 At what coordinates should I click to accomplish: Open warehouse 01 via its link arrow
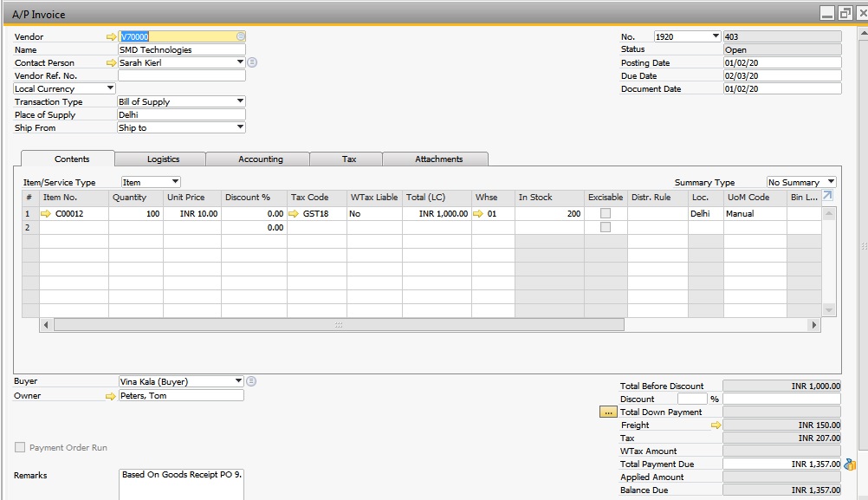[479, 213]
